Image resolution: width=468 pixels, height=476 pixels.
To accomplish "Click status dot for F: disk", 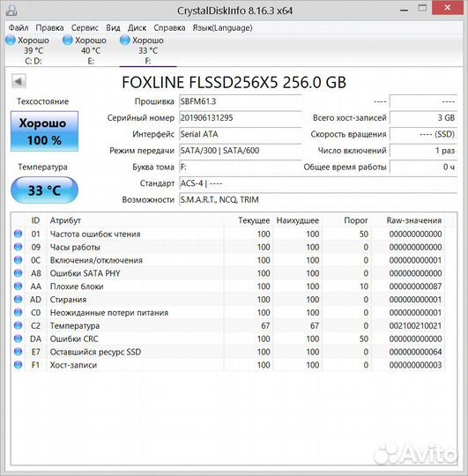I will 125,40.
